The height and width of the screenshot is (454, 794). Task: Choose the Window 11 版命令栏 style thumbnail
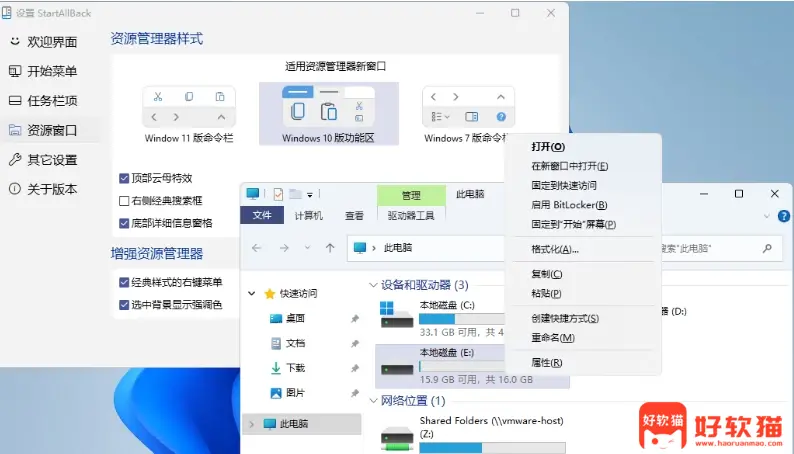pos(189,115)
